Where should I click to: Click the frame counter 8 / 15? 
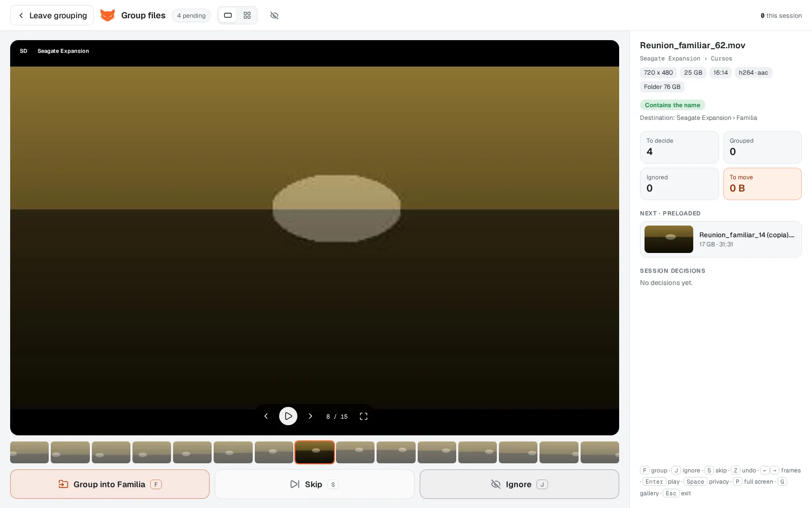tap(337, 417)
